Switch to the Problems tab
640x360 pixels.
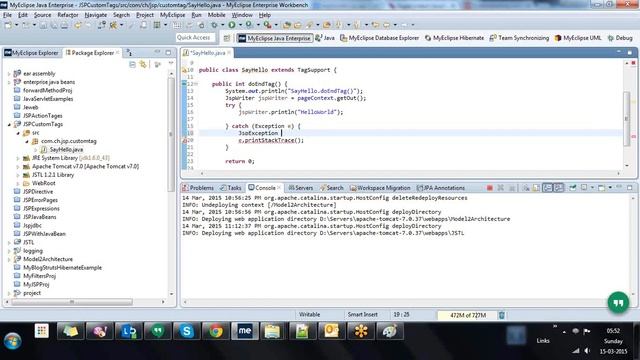point(198,188)
